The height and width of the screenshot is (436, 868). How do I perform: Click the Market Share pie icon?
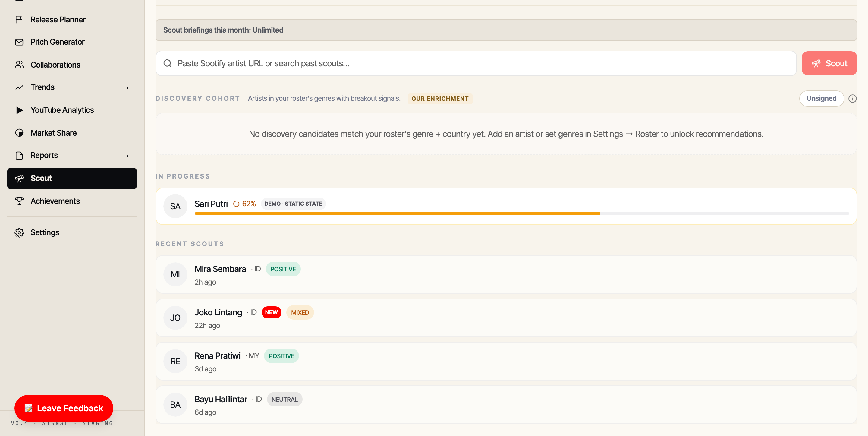coord(19,133)
